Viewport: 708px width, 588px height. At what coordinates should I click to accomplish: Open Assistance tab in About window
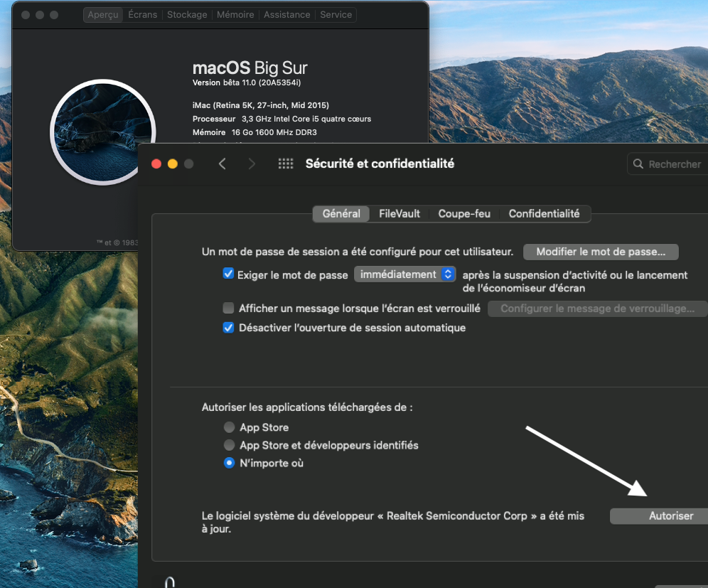(x=286, y=14)
